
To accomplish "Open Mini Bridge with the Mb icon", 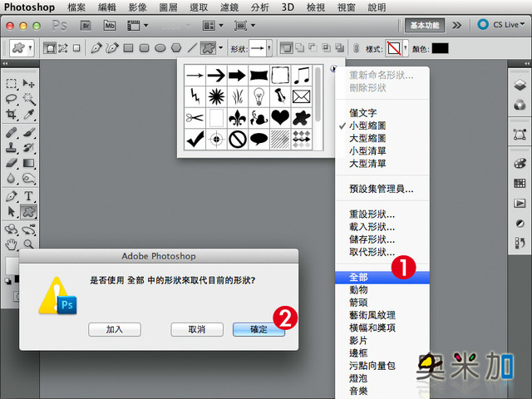I will [109, 26].
